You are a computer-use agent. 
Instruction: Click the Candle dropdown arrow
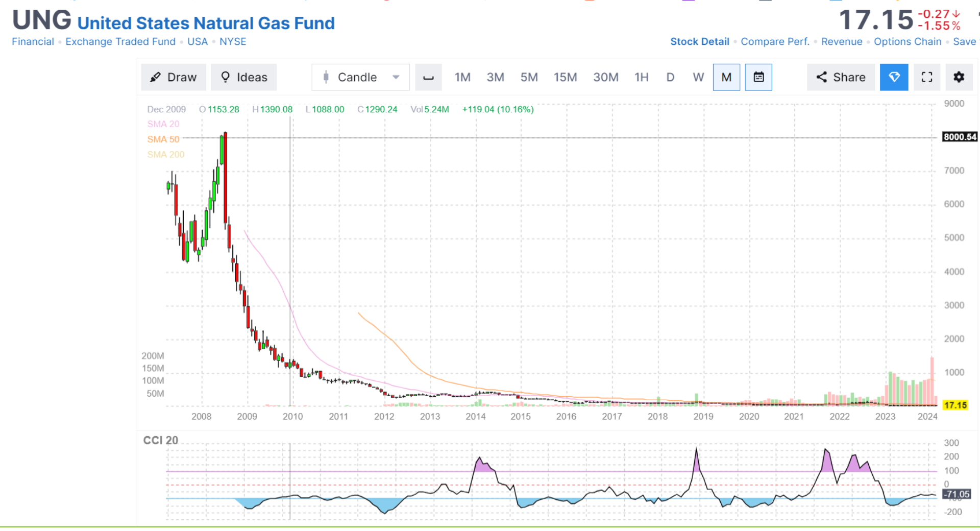396,77
